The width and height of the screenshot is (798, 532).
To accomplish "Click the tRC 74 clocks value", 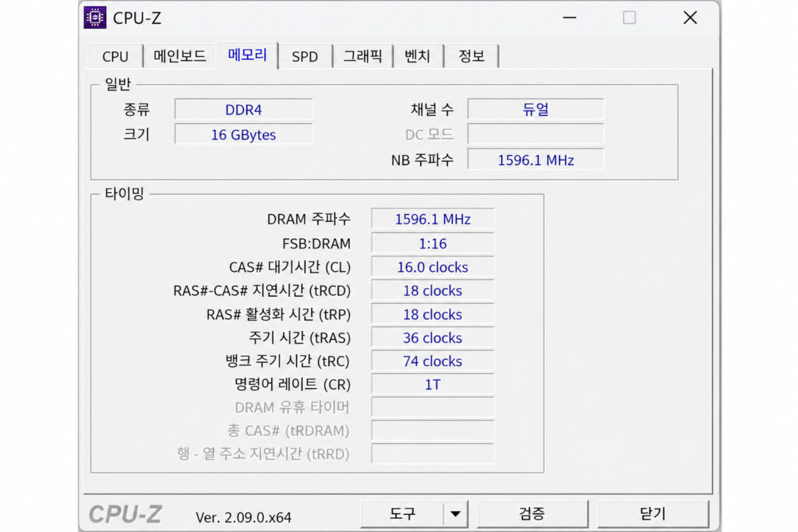I will click(x=433, y=361).
